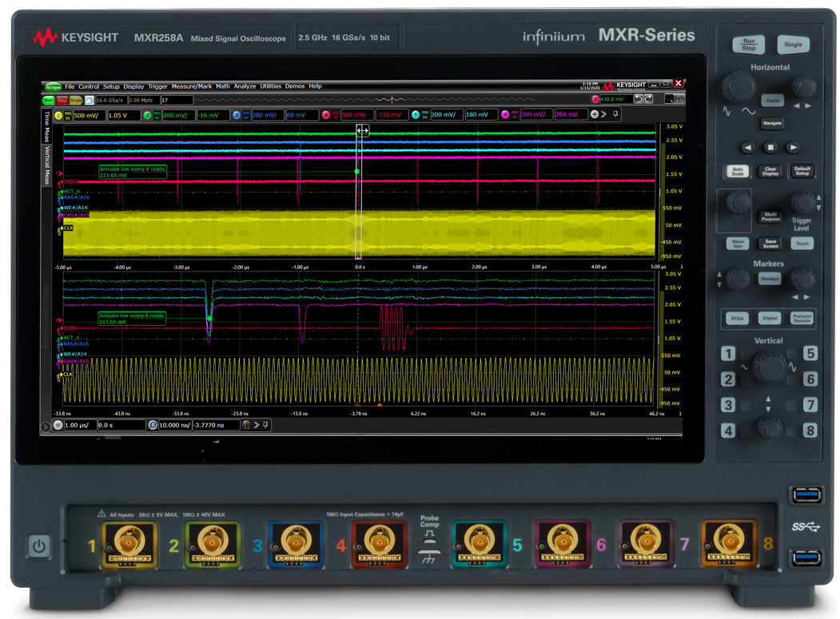The image size is (840, 619).
Task: Open the Time Meas side tab
Action: click(x=47, y=126)
